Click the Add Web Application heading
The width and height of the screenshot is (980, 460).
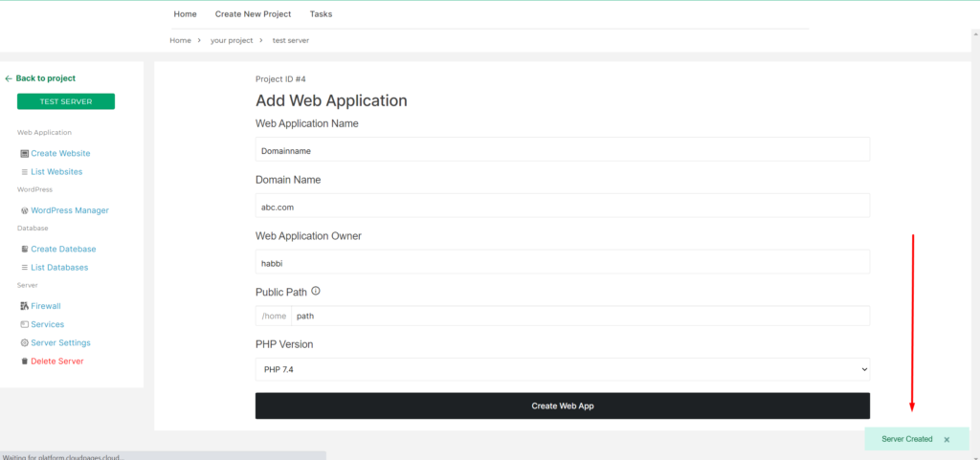tap(331, 100)
